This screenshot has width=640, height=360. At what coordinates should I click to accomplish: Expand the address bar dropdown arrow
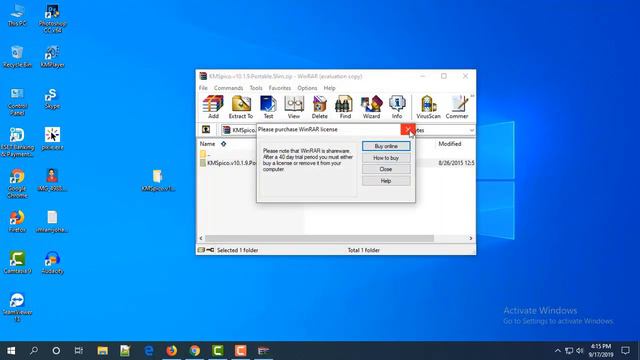pyautogui.click(x=471, y=130)
